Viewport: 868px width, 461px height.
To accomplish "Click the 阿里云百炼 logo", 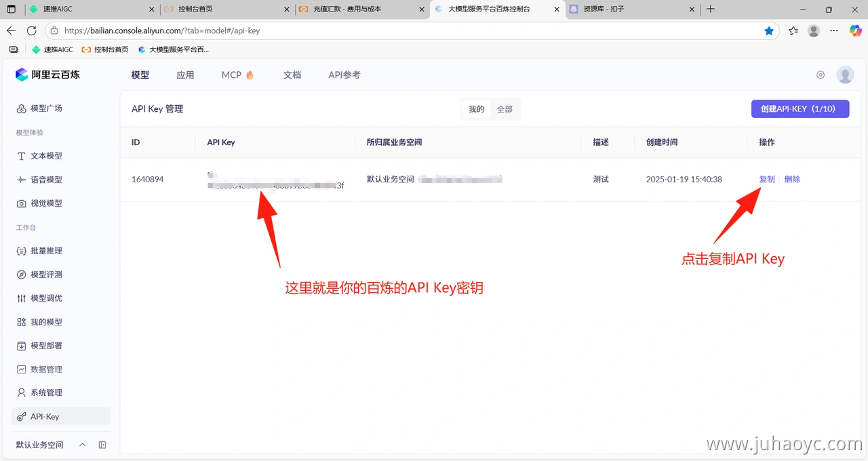I will (47, 75).
